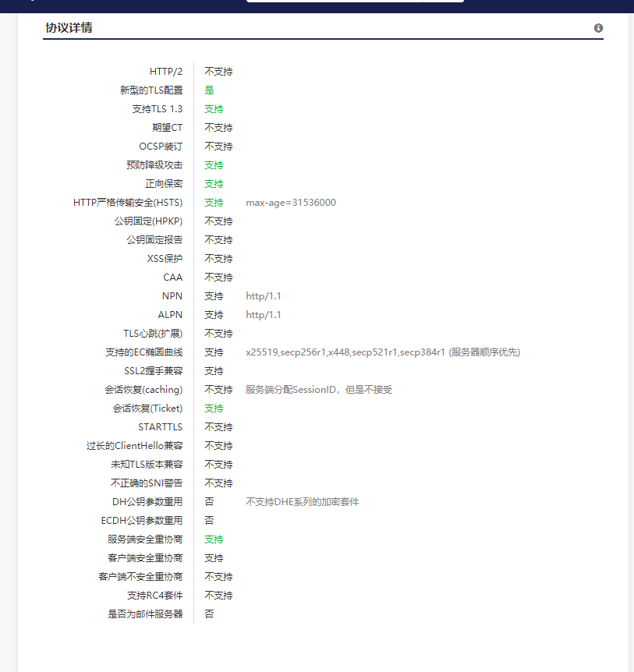Click the CAA row label

point(173,278)
